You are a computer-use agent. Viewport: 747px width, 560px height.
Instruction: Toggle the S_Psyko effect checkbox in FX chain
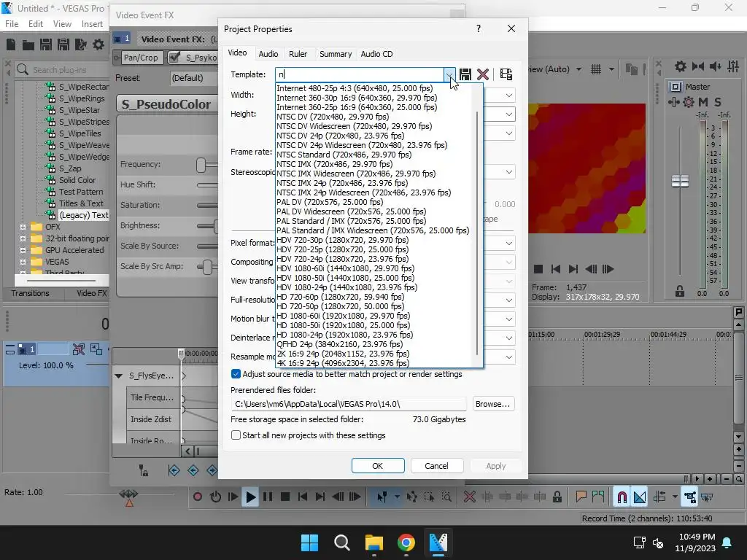[x=174, y=58]
